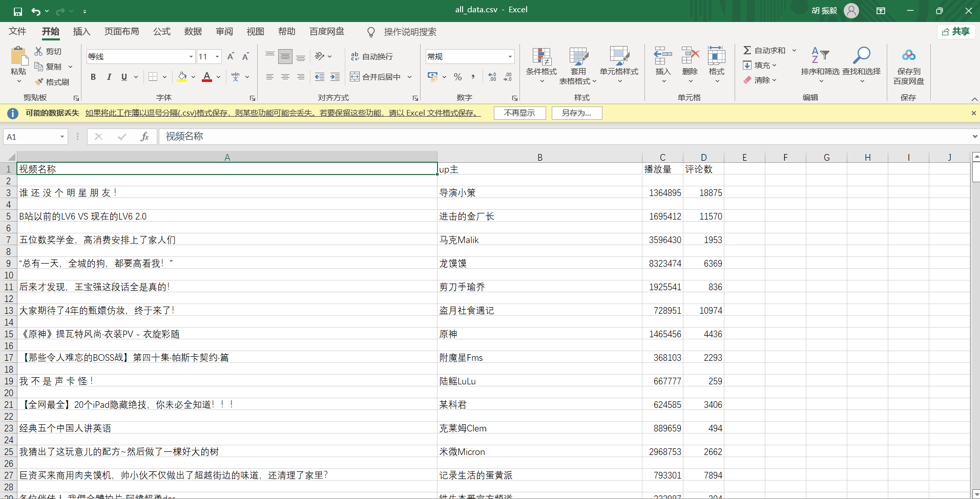Switch to the 数据 (Data) tab

tap(193, 32)
